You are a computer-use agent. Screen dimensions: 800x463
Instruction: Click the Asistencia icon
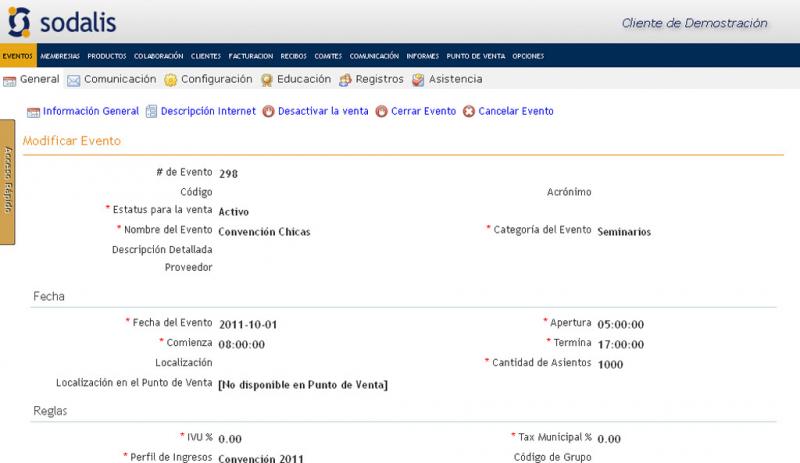click(418, 80)
